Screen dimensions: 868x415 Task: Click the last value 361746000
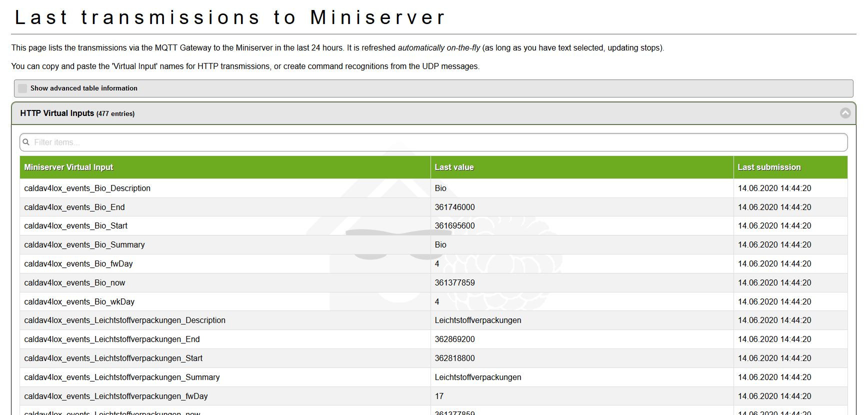(x=454, y=207)
